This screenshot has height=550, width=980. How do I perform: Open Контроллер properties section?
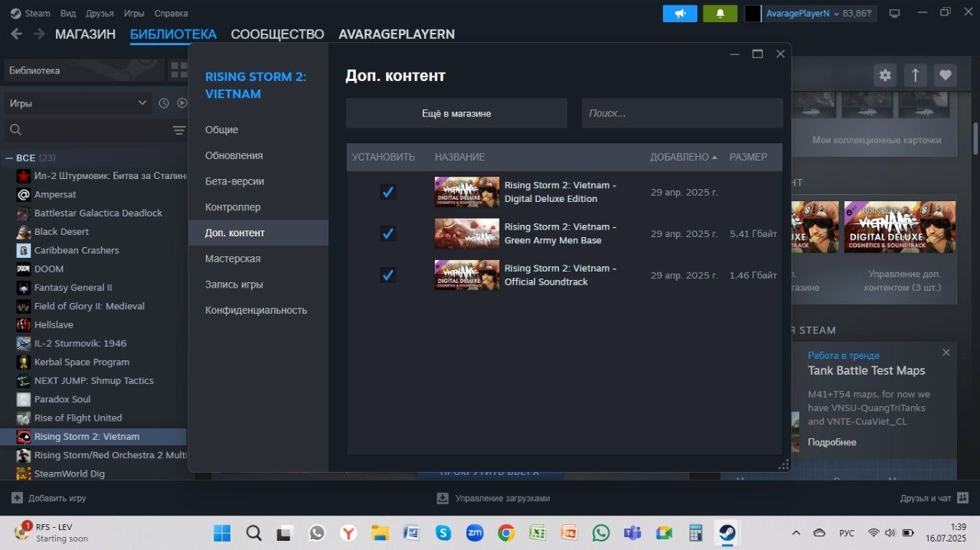click(x=258, y=207)
